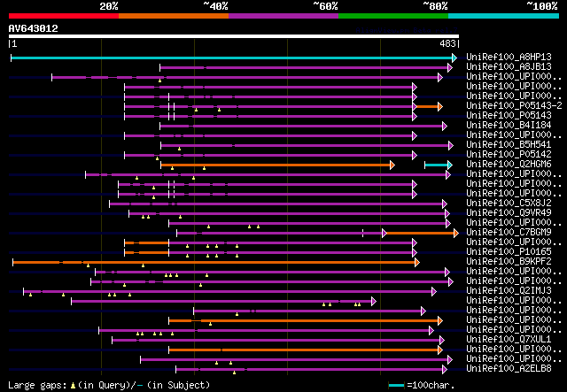Click the white AV643012 query sequence bar
Screen dimensions: 567x392
pyautogui.click(x=234, y=36)
